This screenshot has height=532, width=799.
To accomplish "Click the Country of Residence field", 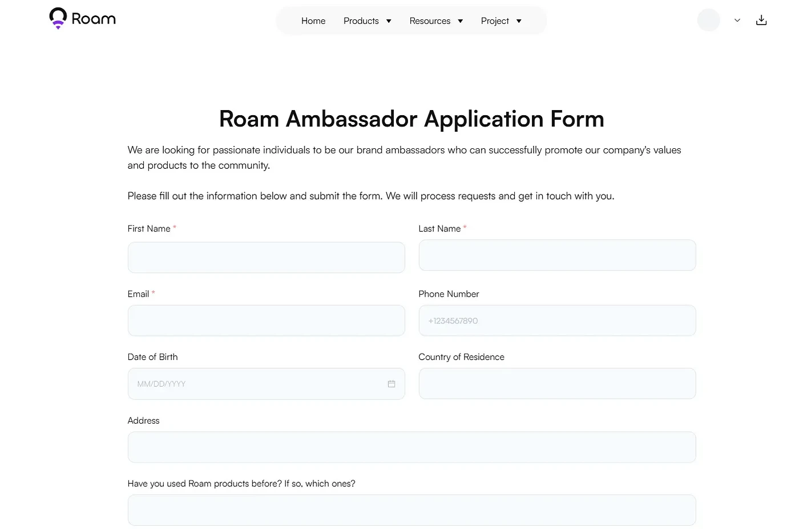I will pyautogui.click(x=557, y=384).
